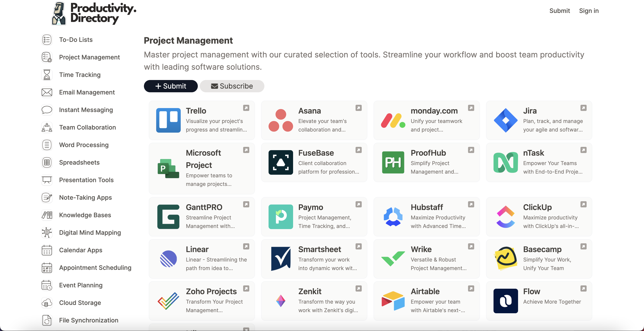Open external link icon on Hubstaff card
The width and height of the screenshot is (644, 331).
tap(471, 204)
